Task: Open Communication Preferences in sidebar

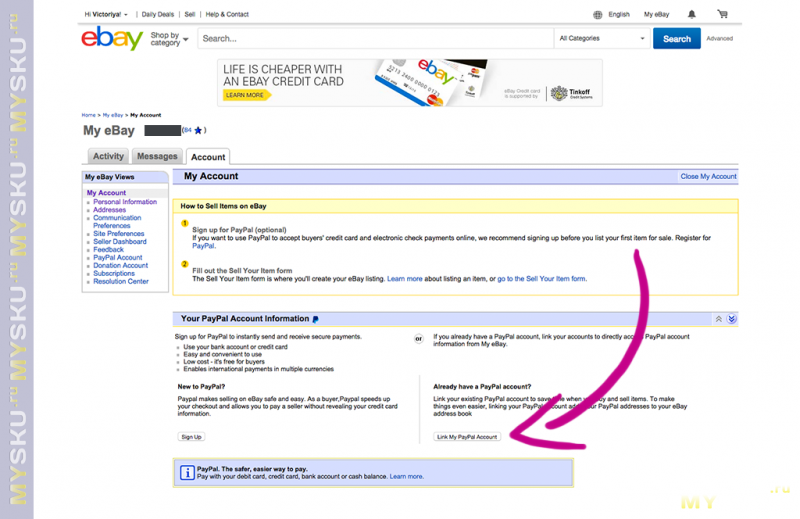Action: point(117,221)
